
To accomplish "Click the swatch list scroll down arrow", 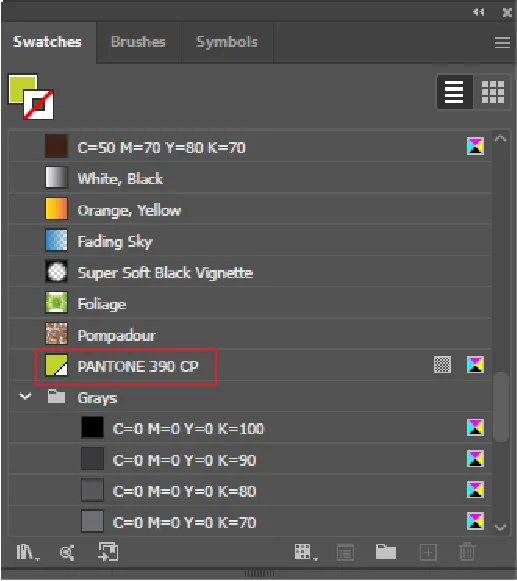I will click(500, 527).
